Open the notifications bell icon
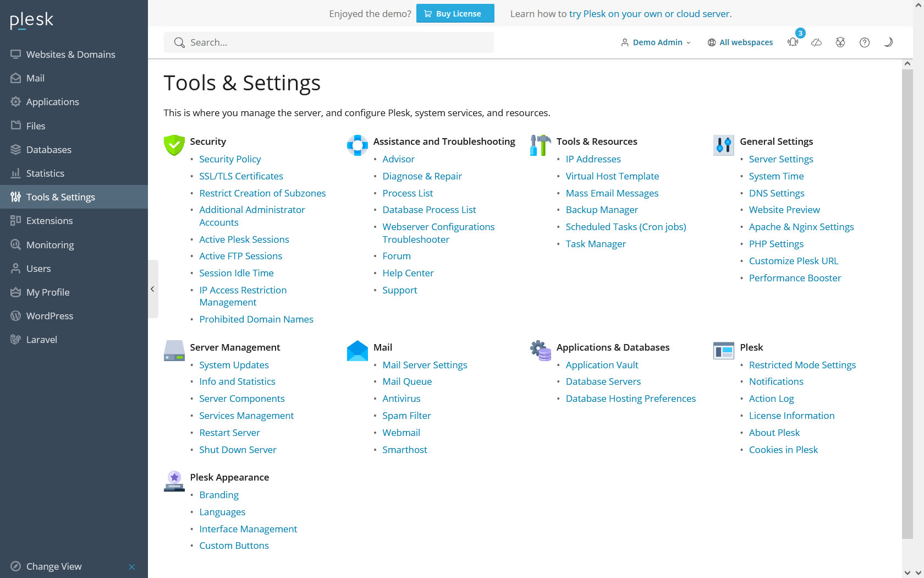The image size is (924, 578). pos(793,42)
